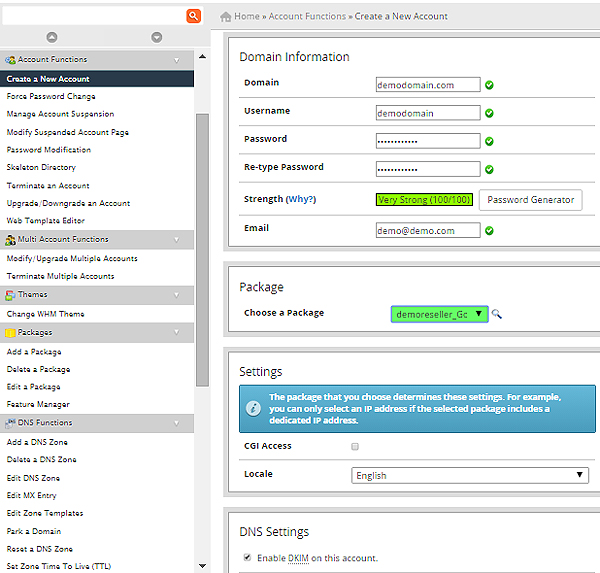Click the sidebar scrollbar down arrow
Image resolution: width=600 pixels, height=573 pixels.
pos(202,565)
